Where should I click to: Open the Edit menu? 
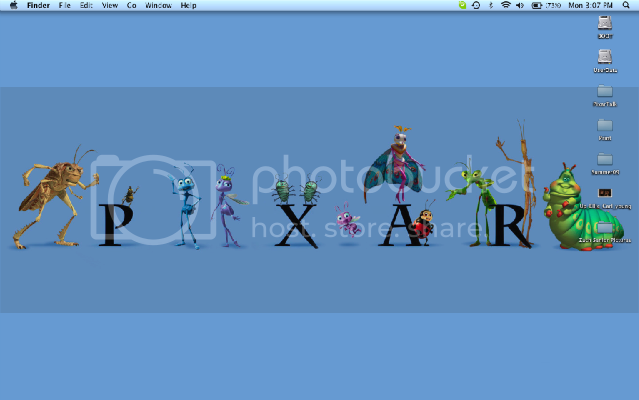coord(86,6)
